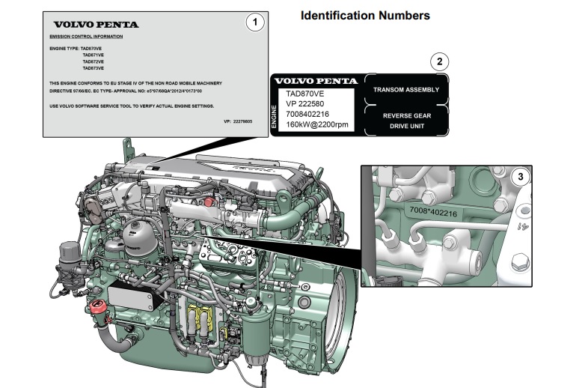Viewport: 588px width, 388px height.
Task: Click the vertical ENGINE text on plate
Action: [274, 117]
